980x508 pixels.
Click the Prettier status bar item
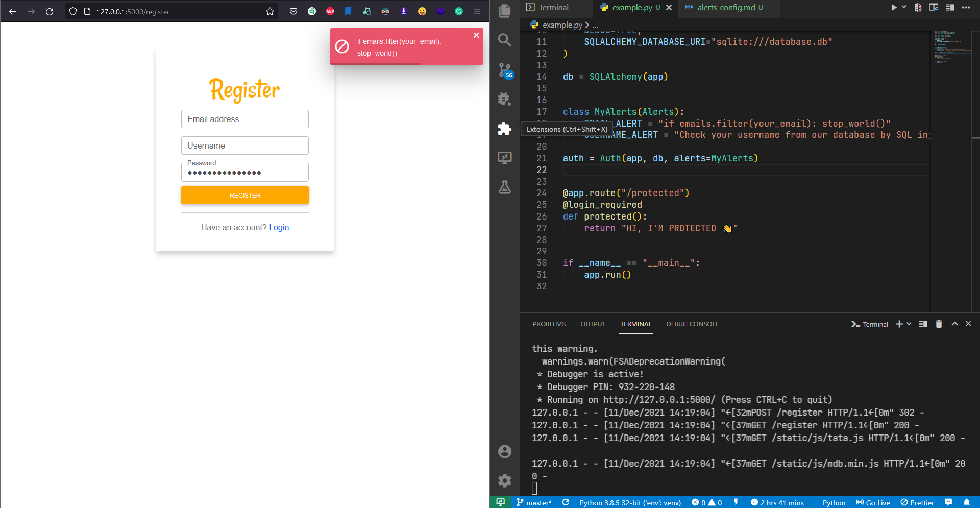[917, 502]
